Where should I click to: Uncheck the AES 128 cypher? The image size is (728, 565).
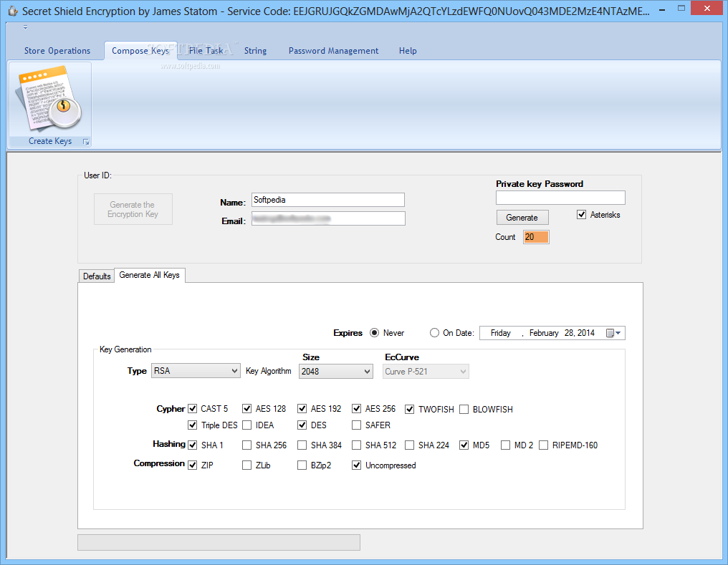coord(247,409)
